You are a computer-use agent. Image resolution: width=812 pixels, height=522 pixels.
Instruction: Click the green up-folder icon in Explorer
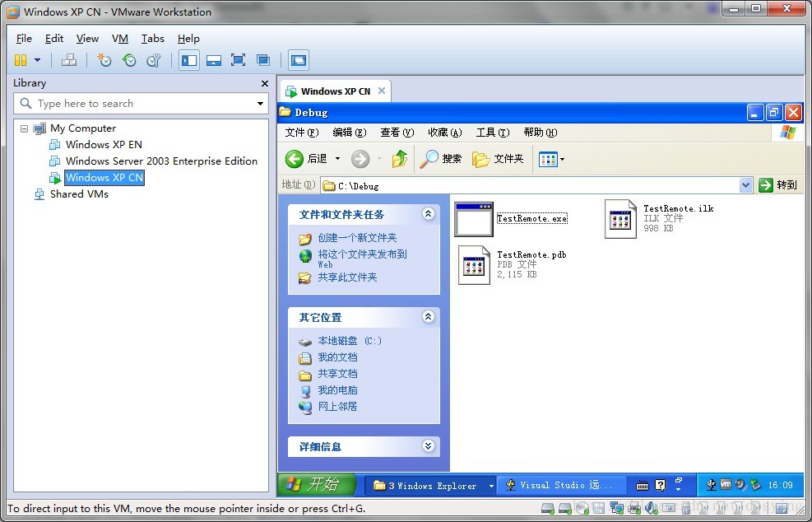tap(399, 159)
